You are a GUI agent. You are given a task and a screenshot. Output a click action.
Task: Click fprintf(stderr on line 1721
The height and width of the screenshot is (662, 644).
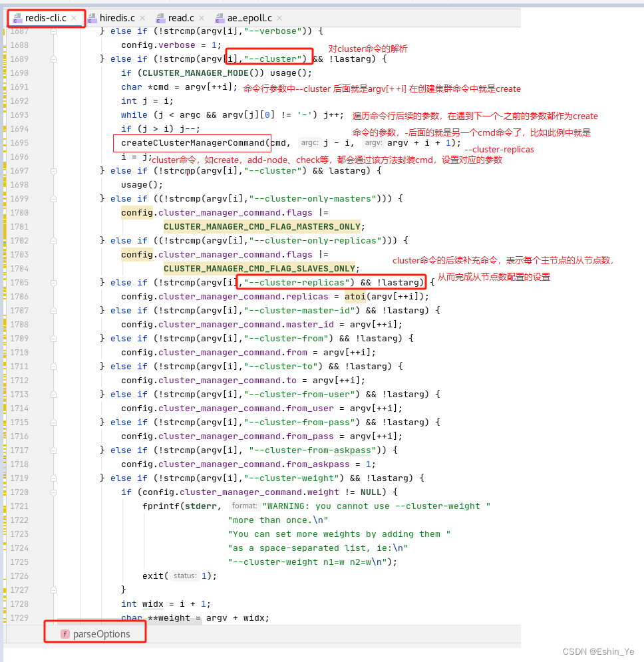coord(179,506)
